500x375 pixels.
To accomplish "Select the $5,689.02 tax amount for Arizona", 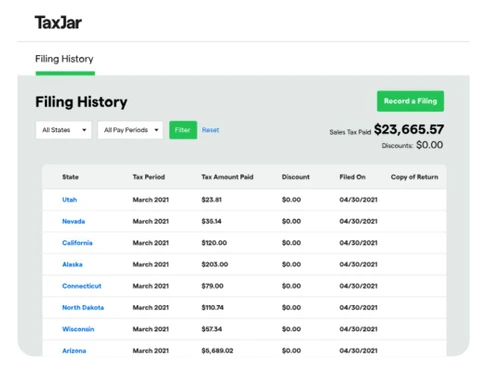I will coord(217,351).
